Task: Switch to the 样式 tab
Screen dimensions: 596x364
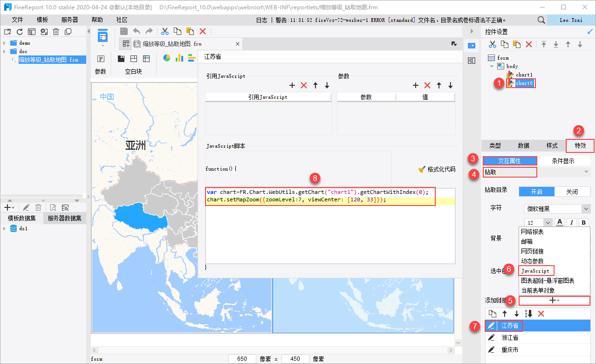Action: tap(552, 145)
